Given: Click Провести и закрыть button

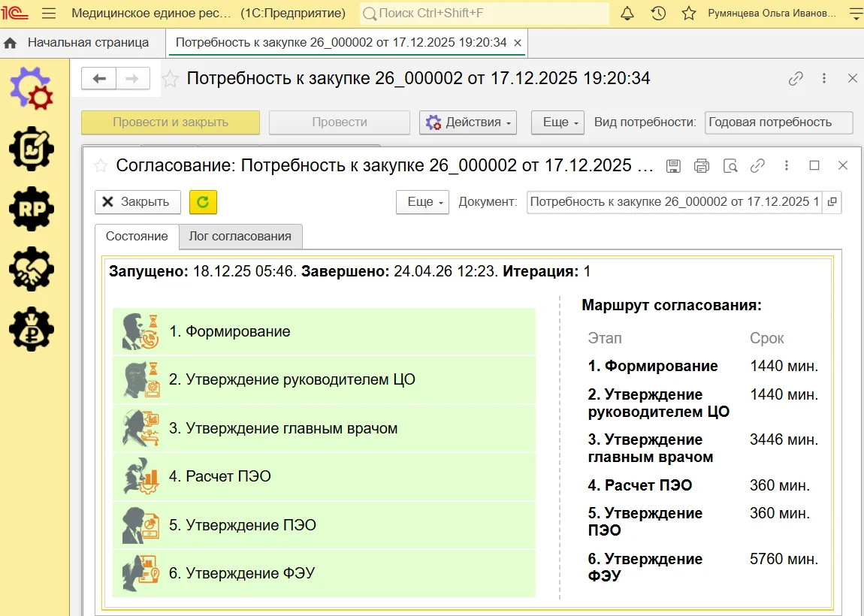Looking at the screenshot, I should [x=171, y=122].
